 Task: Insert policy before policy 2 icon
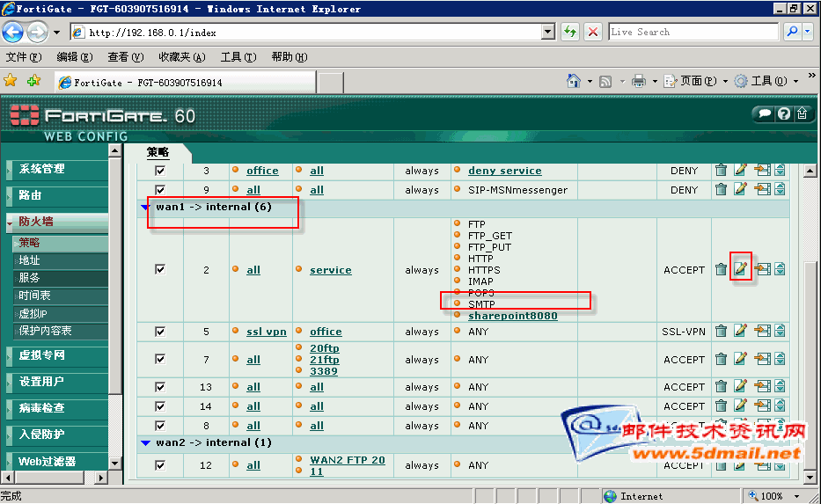[x=763, y=269]
